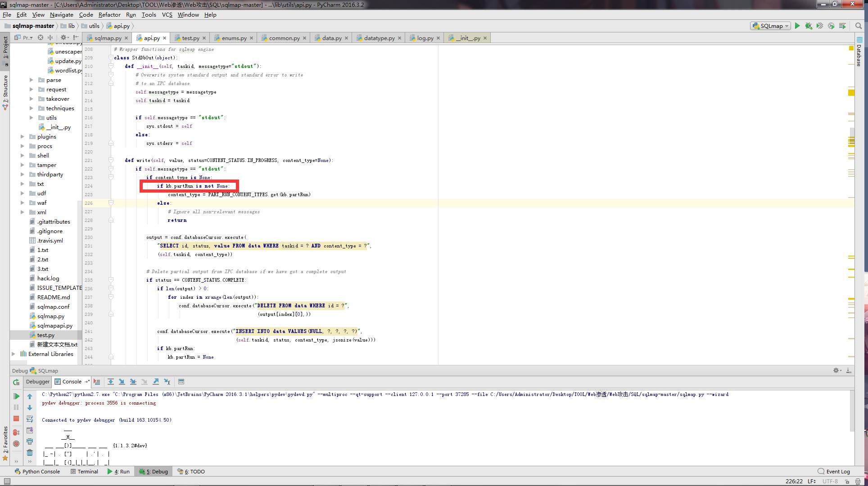Expand the parse folder
Viewport: 868px width, 486px height.
point(32,80)
